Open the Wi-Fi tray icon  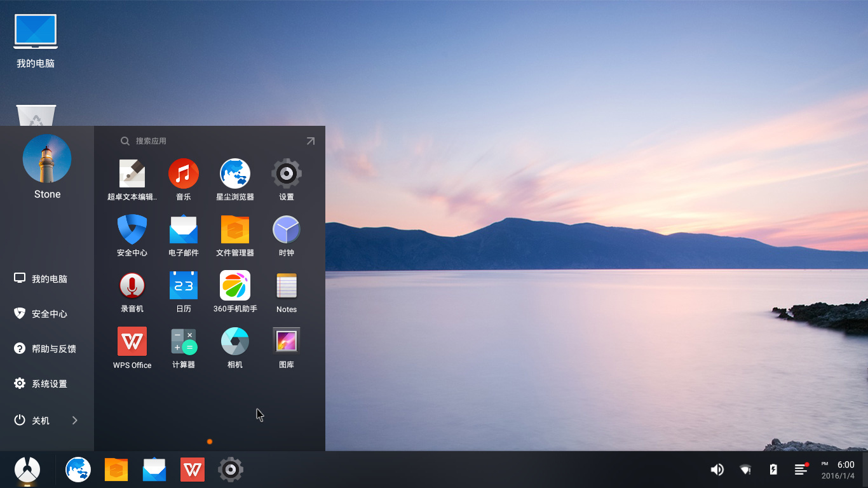pos(745,470)
